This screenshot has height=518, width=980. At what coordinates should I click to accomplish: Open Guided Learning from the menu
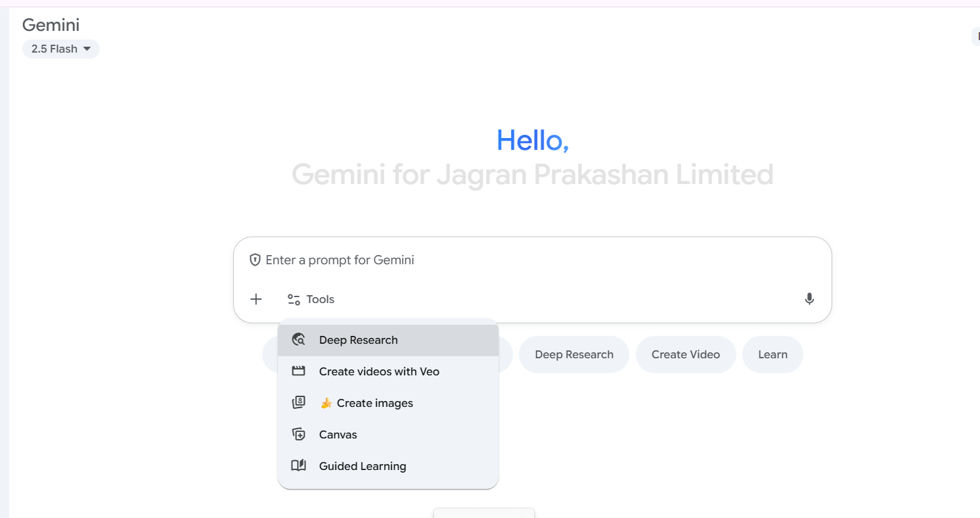pos(362,465)
